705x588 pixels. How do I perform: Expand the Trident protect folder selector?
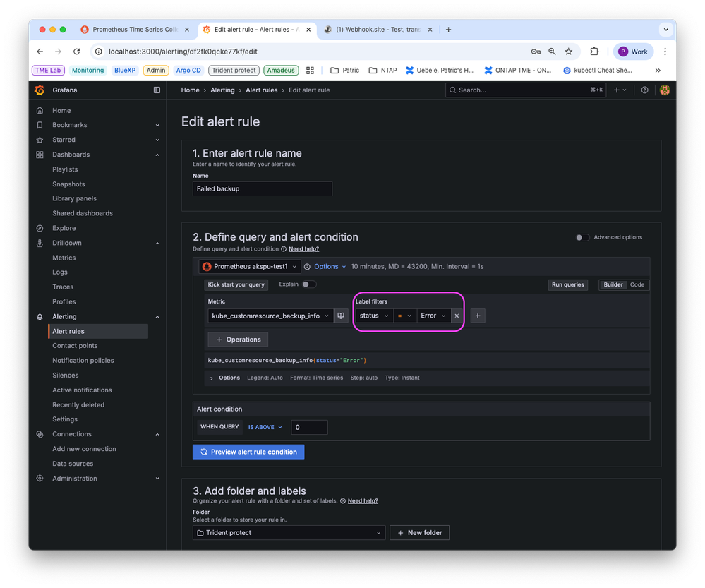288,532
